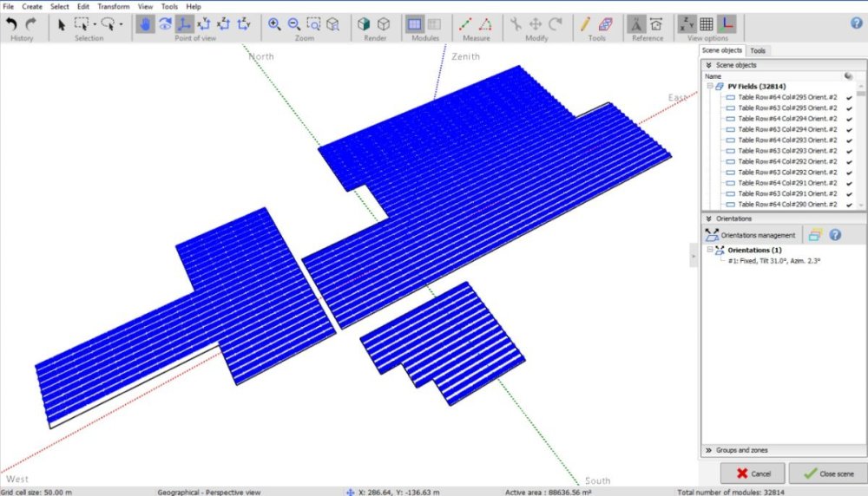The image size is (868, 496).
Task: Select the measure distance tool
Action: pyautogui.click(x=466, y=24)
